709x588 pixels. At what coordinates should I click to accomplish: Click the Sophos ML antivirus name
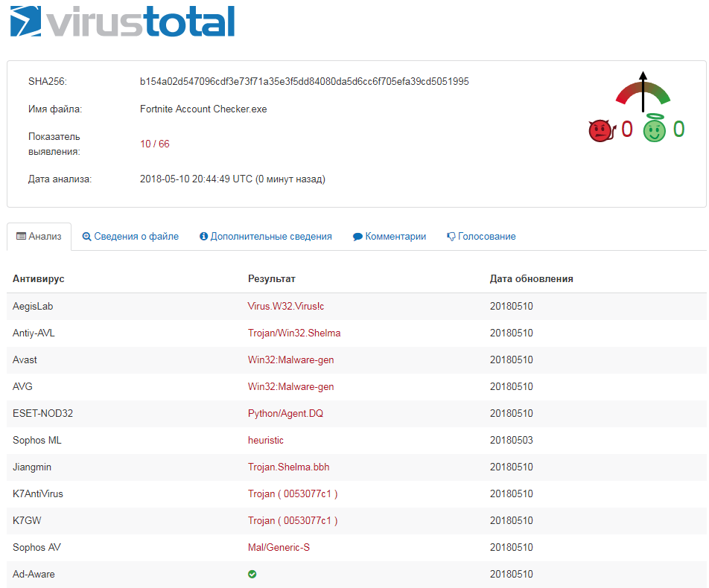[x=37, y=440]
